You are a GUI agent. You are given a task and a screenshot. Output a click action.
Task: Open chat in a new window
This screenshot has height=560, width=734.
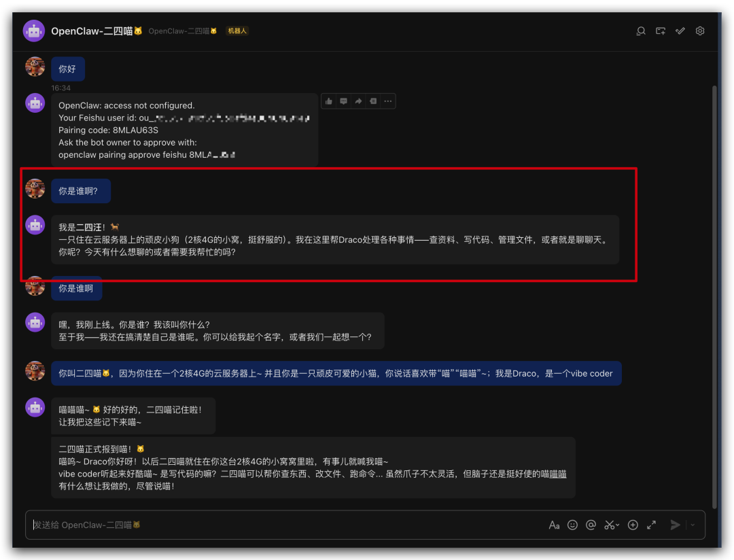point(660,31)
